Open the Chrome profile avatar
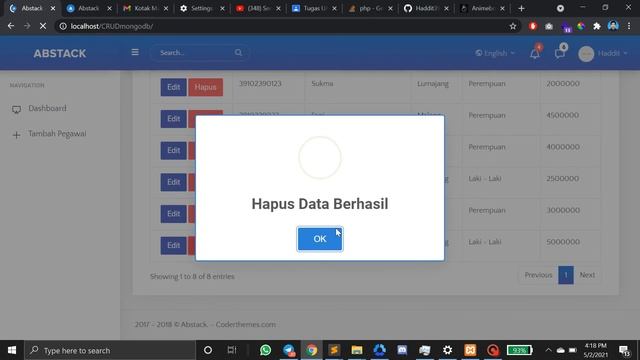Screen dimensions: 640x360 coord(613,26)
